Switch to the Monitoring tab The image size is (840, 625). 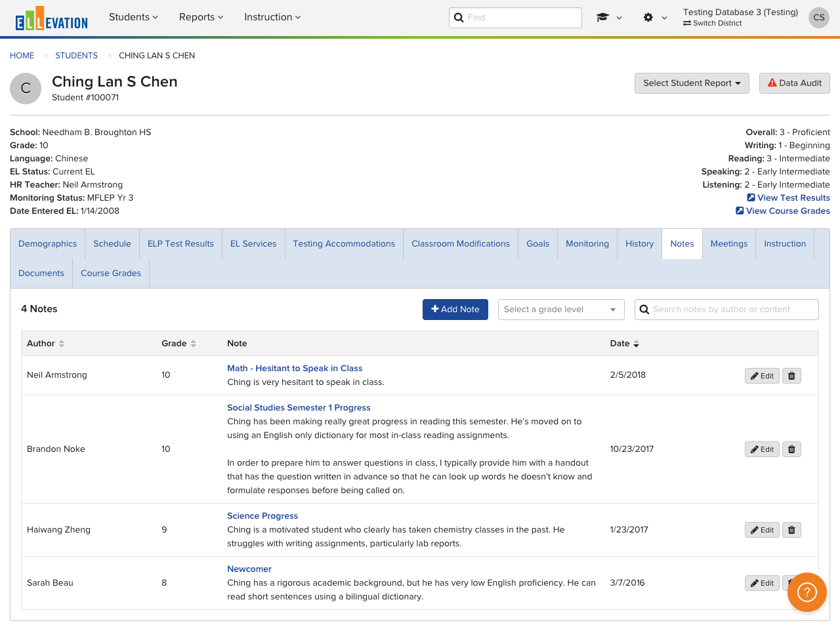click(x=587, y=244)
